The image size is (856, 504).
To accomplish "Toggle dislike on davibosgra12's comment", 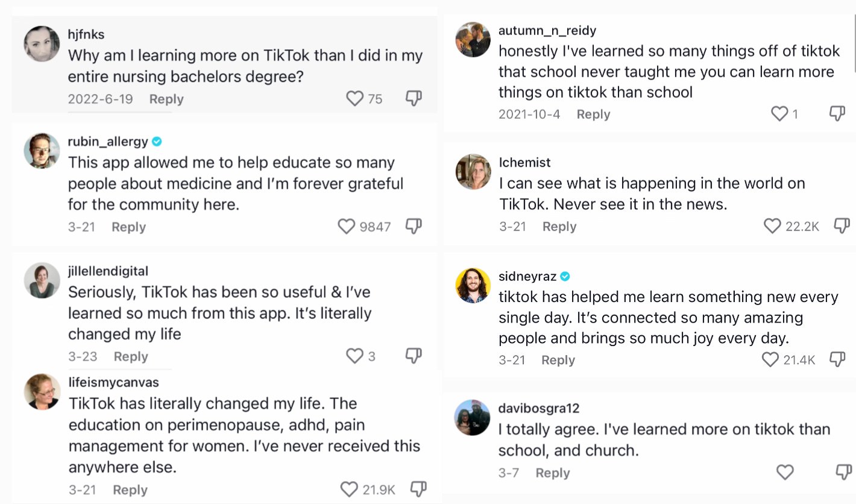I will [844, 472].
